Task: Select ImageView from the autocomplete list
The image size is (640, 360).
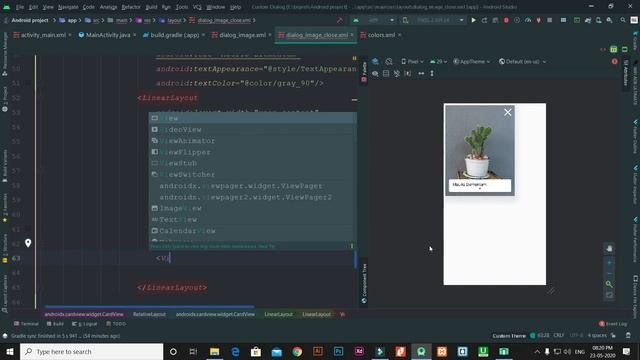Action: (252, 208)
